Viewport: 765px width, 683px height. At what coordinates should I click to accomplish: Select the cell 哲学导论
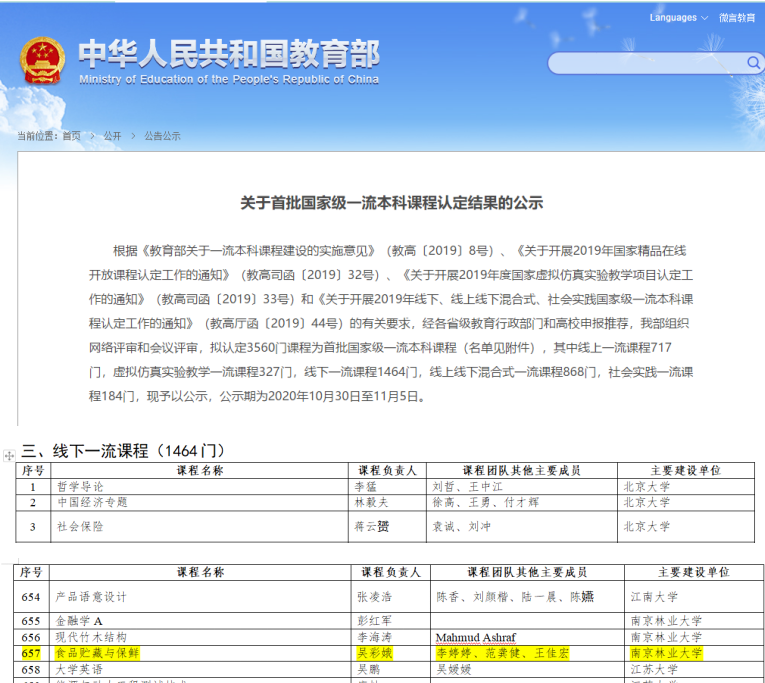tap(200, 486)
